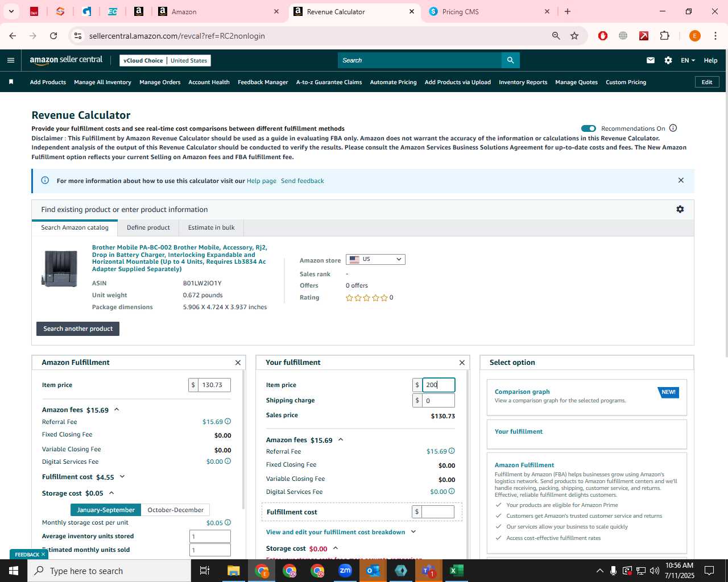Collapse Amazon fees in Your fulfillment
Viewport: 728px width, 582px height.
pos(341,439)
